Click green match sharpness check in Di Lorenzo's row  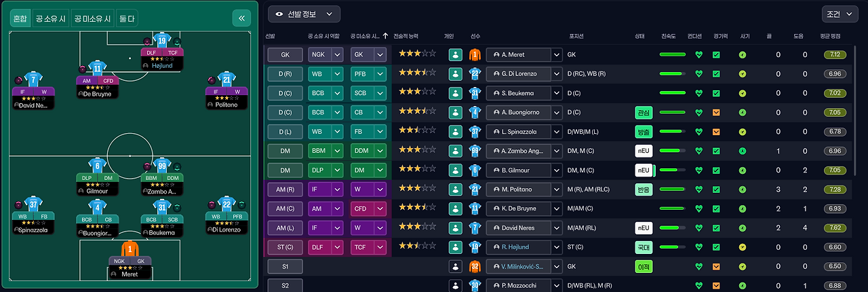click(x=716, y=74)
